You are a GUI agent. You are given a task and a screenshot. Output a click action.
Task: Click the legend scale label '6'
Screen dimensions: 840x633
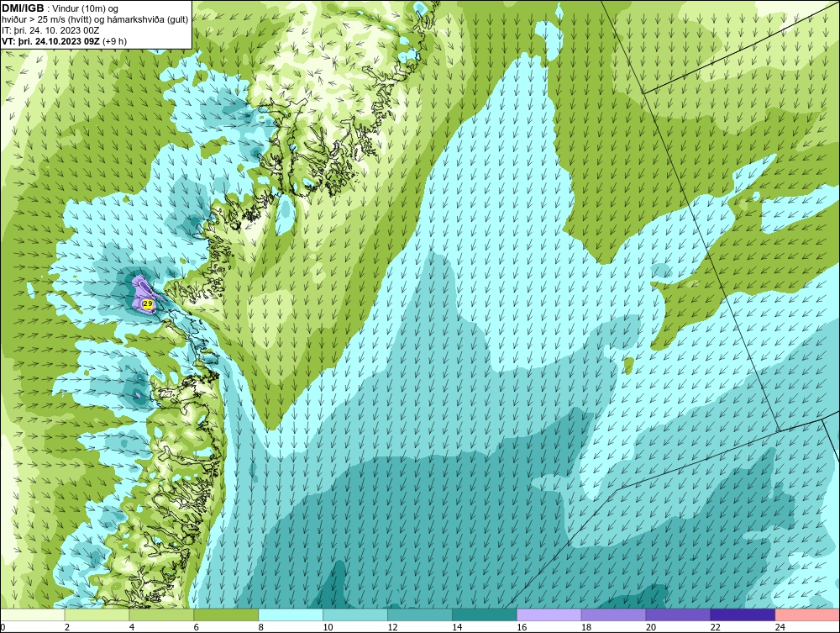pos(196,627)
